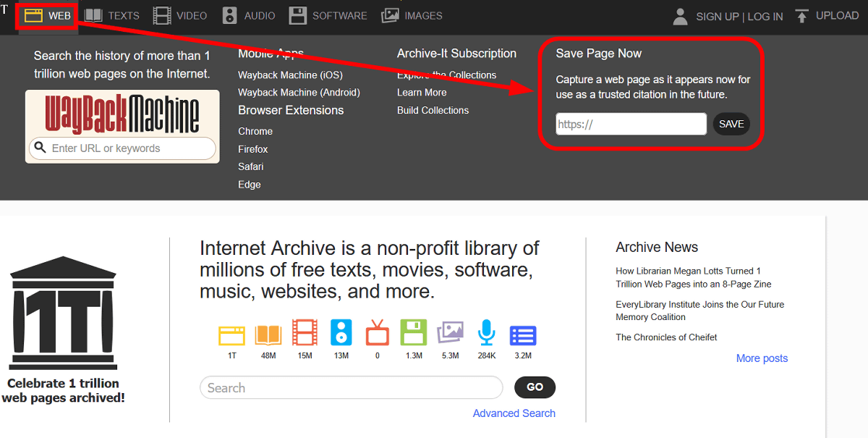Image resolution: width=868 pixels, height=438 pixels.
Task: Click the blue audio speaker icon
Action: point(341,334)
